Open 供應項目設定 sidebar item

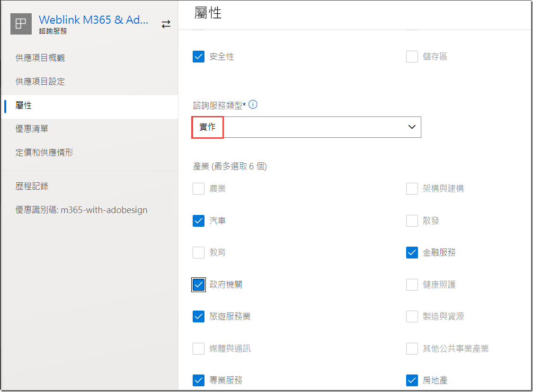pos(40,81)
